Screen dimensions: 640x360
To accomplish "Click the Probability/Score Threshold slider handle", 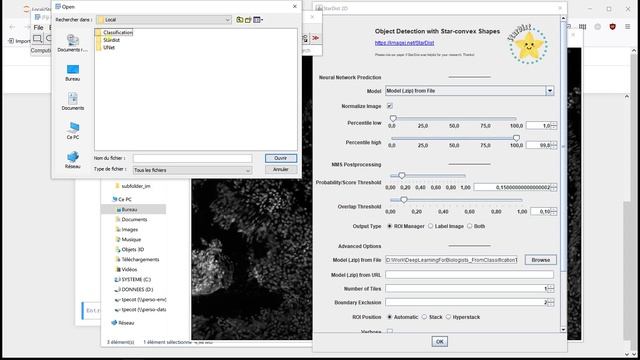I will pos(402,176).
